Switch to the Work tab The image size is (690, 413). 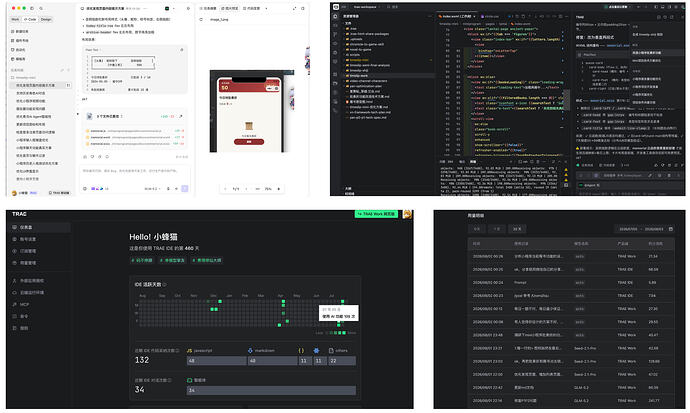pos(15,19)
